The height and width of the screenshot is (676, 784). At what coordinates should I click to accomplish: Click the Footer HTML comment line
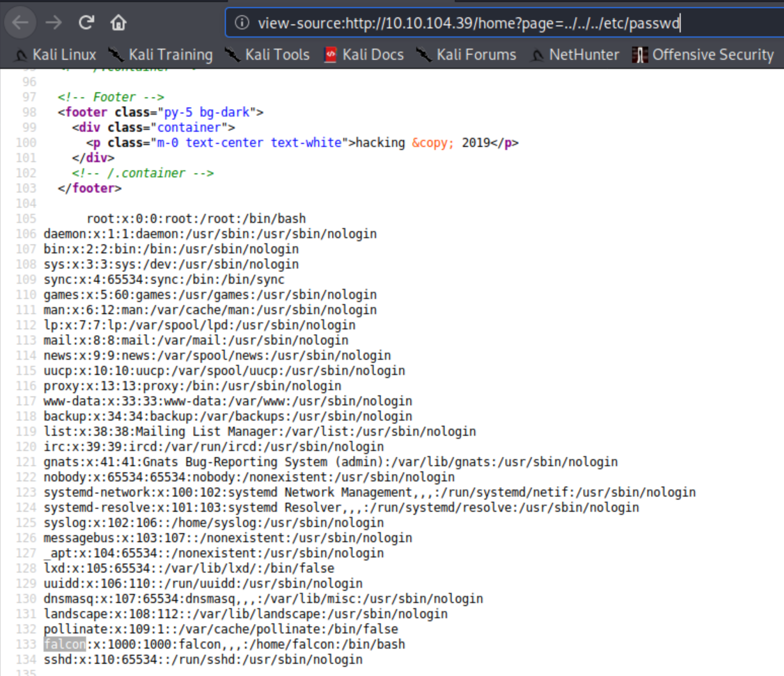pyautogui.click(x=110, y=97)
